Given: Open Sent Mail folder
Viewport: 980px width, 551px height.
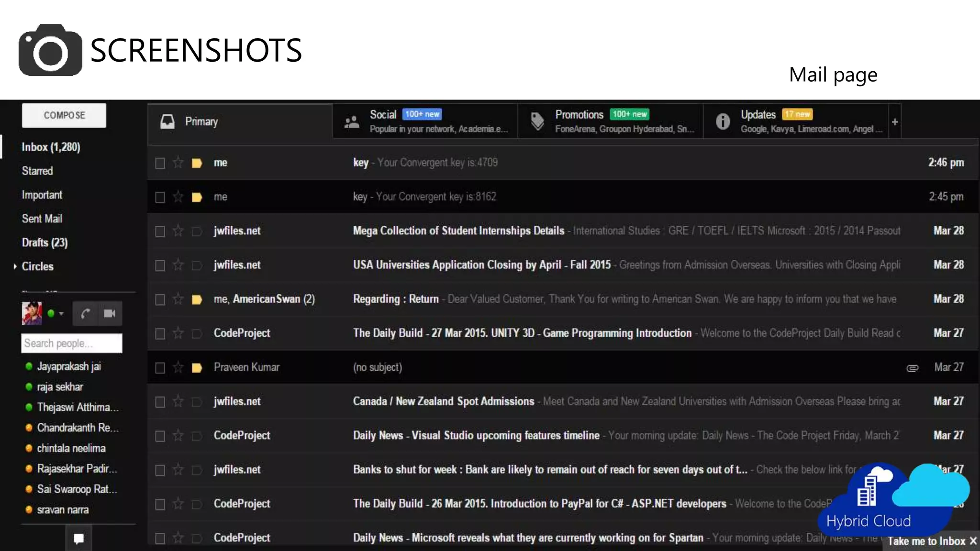Looking at the screenshot, I should point(42,219).
